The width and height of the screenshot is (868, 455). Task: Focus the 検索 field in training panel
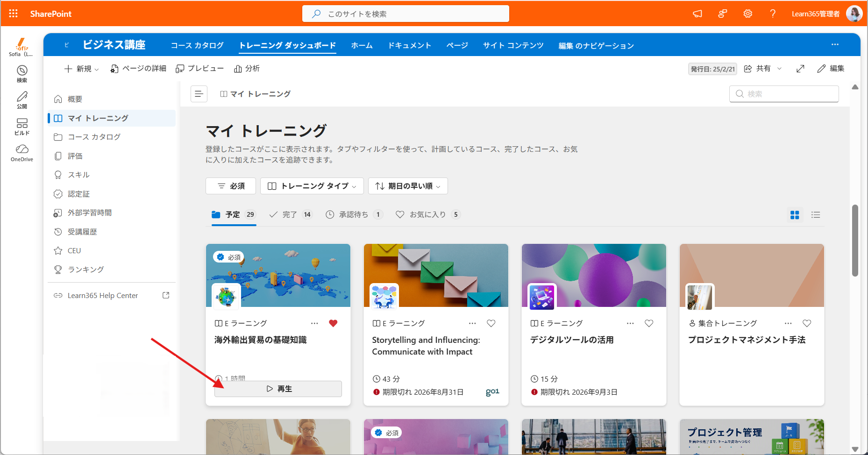784,94
